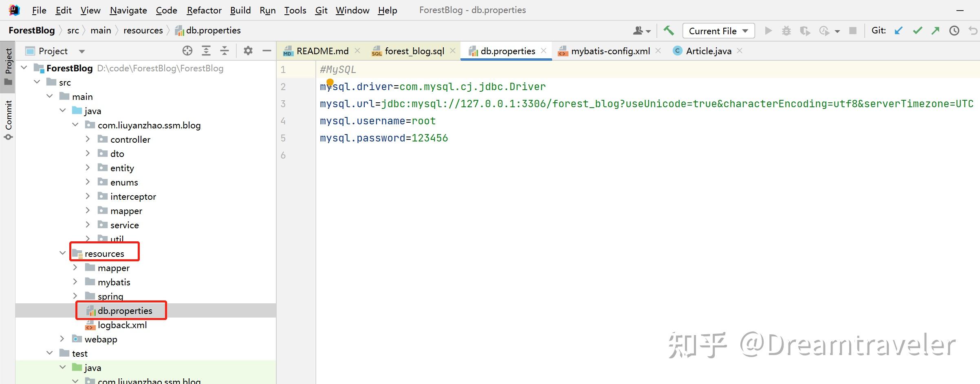
Task: Toggle the Project tool window sidebar tab
Action: pos(8,66)
